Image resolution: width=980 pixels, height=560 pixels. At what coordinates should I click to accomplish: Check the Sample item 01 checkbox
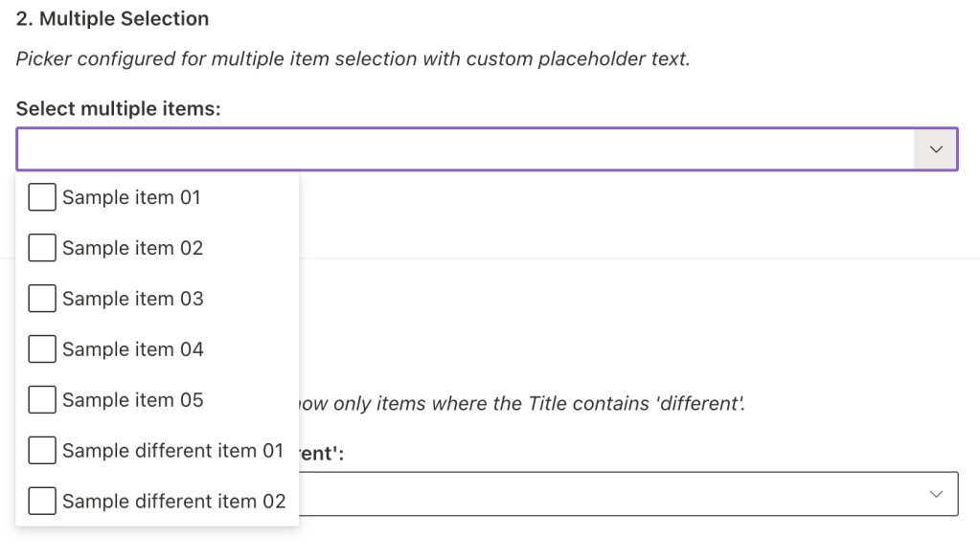pos(42,197)
